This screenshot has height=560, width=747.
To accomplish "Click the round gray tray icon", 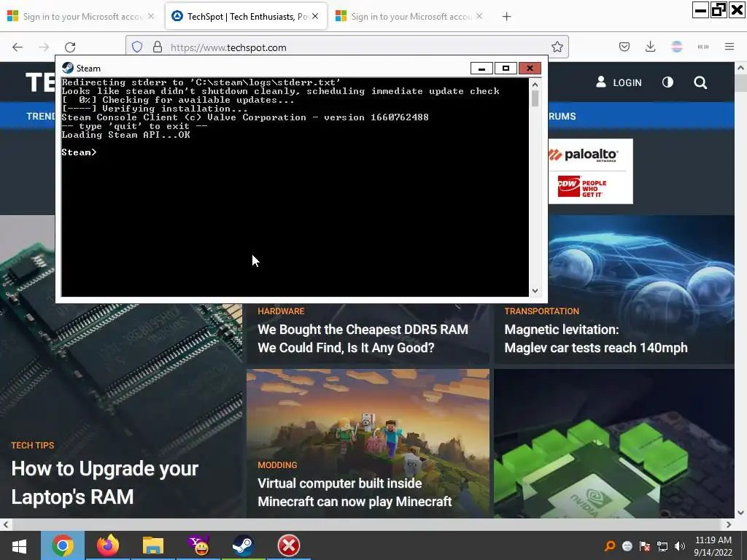I will coord(627,546).
